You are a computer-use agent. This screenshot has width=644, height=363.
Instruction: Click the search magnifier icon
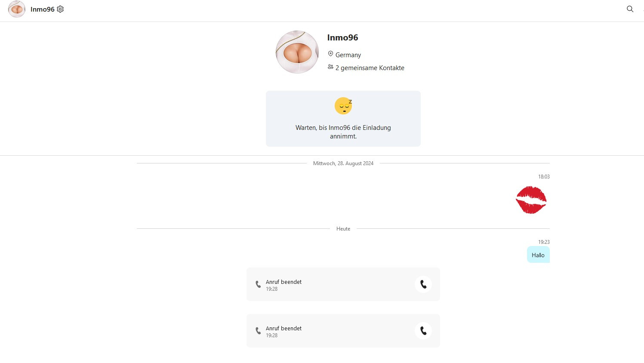(630, 9)
